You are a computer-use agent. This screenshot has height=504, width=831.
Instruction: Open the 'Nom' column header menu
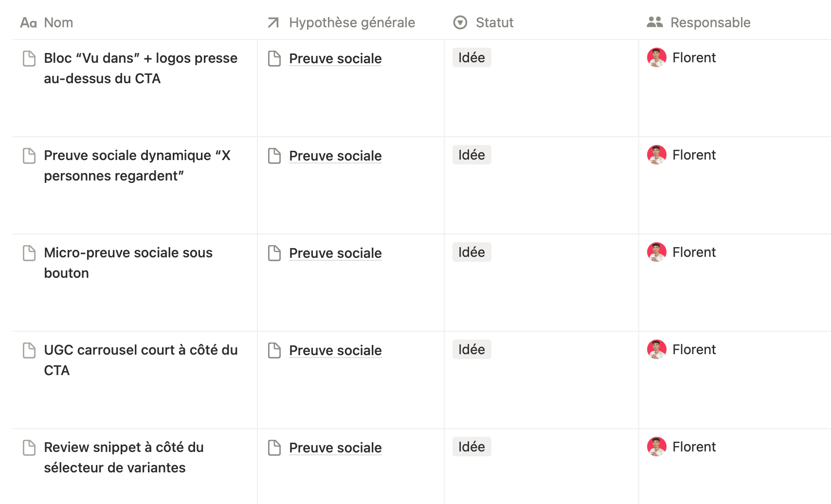click(x=58, y=22)
